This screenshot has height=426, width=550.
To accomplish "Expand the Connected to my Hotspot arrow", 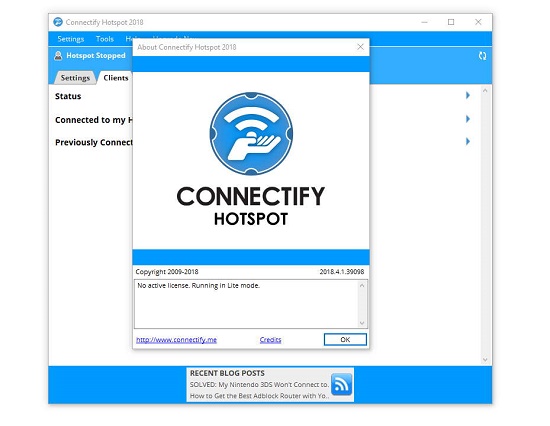I will coord(468,119).
